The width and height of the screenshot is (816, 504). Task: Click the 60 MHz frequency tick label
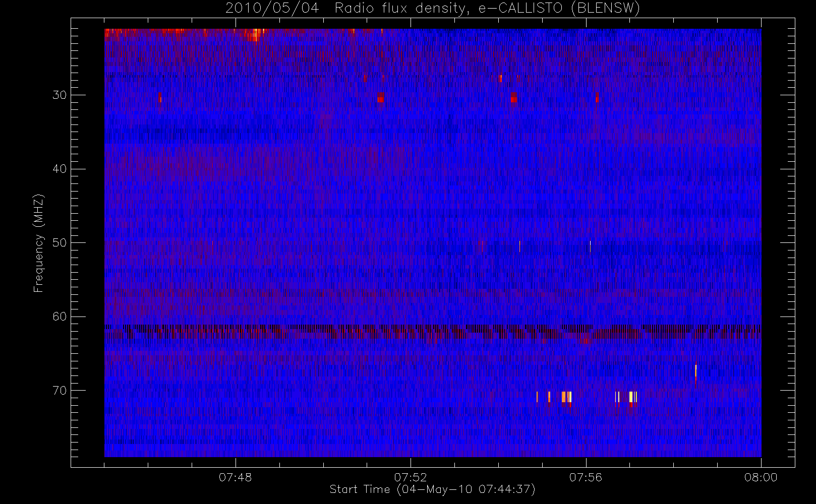click(x=60, y=317)
